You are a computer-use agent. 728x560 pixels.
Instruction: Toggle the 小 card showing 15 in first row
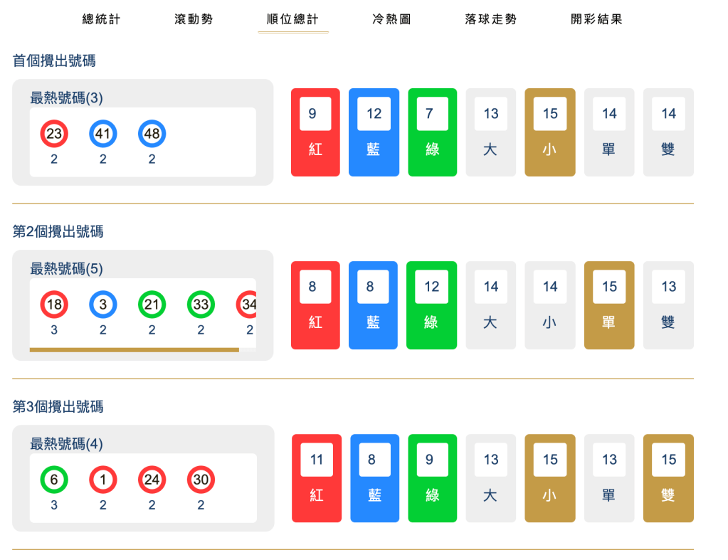(549, 131)
